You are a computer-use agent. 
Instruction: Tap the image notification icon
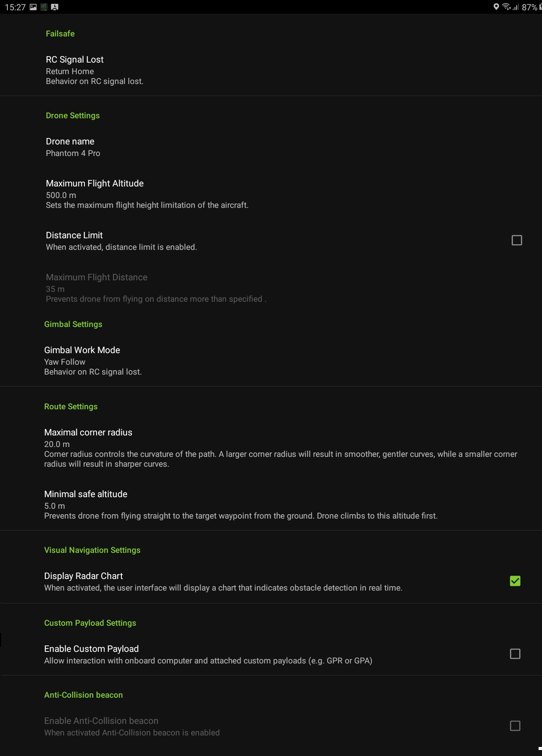pyautogui.click(x=33, y=7)
